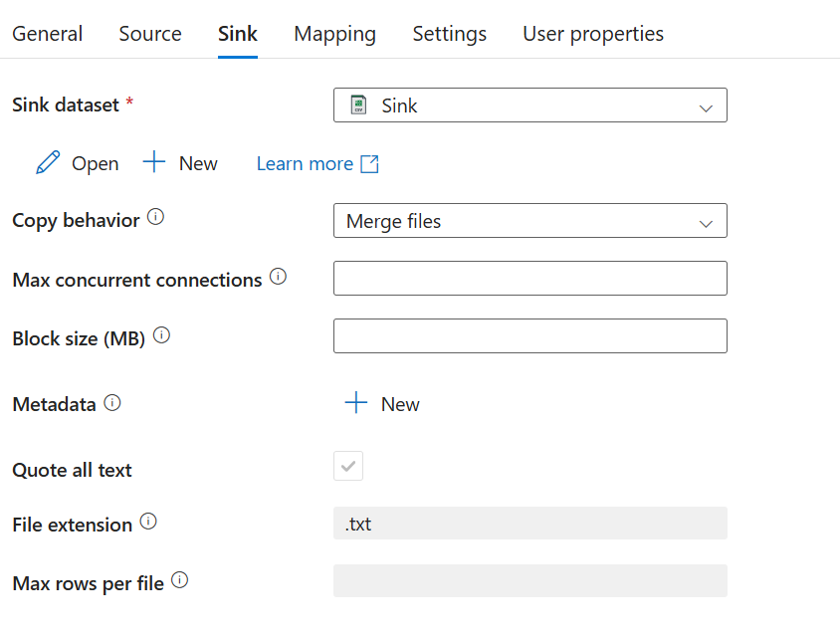Click info icon beside Max concurrent connections
The width and height of the screenshot is (840, 637).
coord(278,278)
